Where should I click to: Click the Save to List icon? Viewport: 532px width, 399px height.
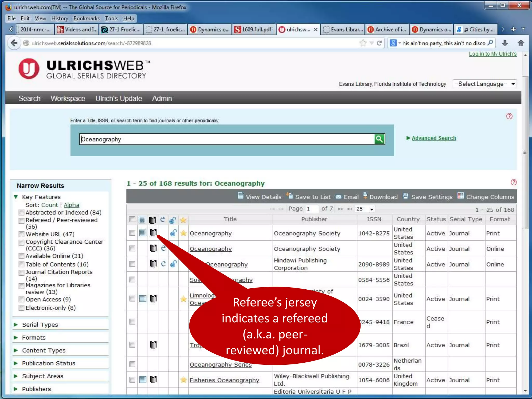[290, 196]
